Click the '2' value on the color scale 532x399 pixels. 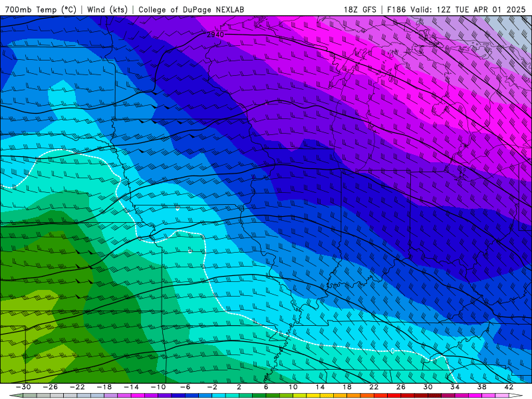coord(239,387)
